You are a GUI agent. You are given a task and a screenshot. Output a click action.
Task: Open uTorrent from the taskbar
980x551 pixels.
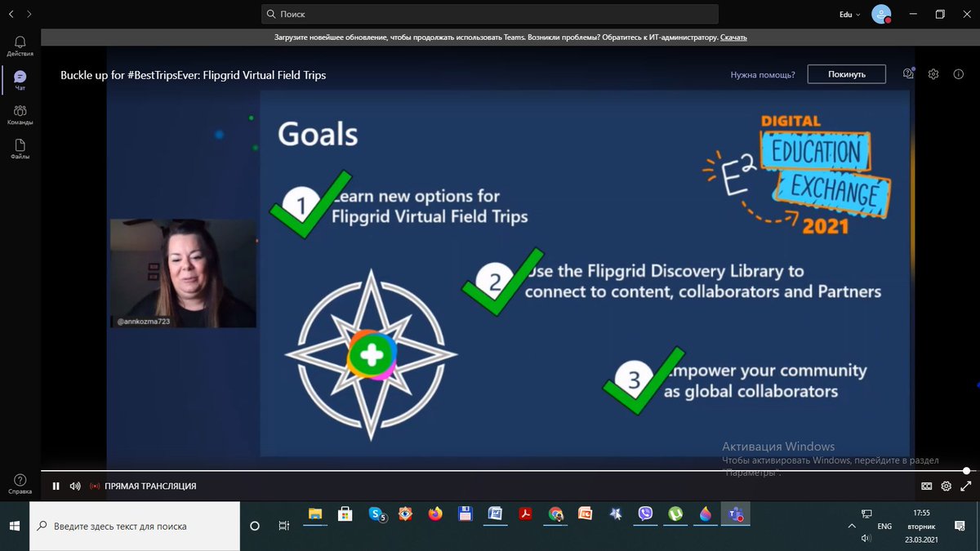[x=676, y=514]
